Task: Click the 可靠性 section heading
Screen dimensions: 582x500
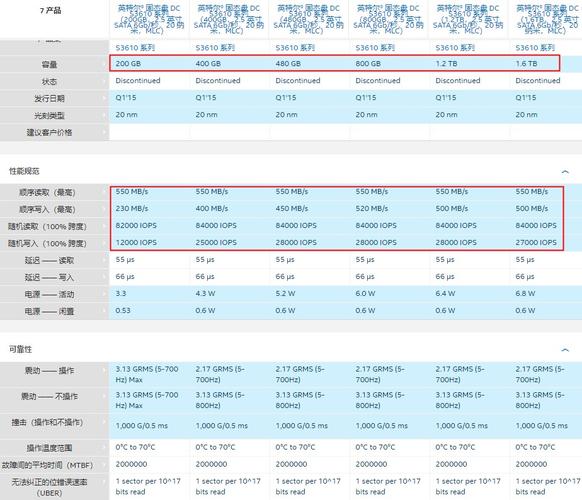Action: click(20, 349)
